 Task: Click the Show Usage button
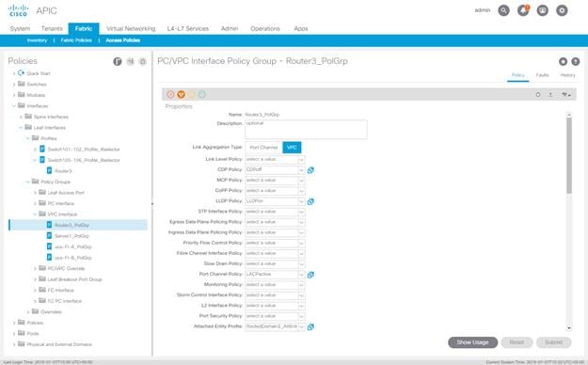pyautogui.click(x=472, y=342)
